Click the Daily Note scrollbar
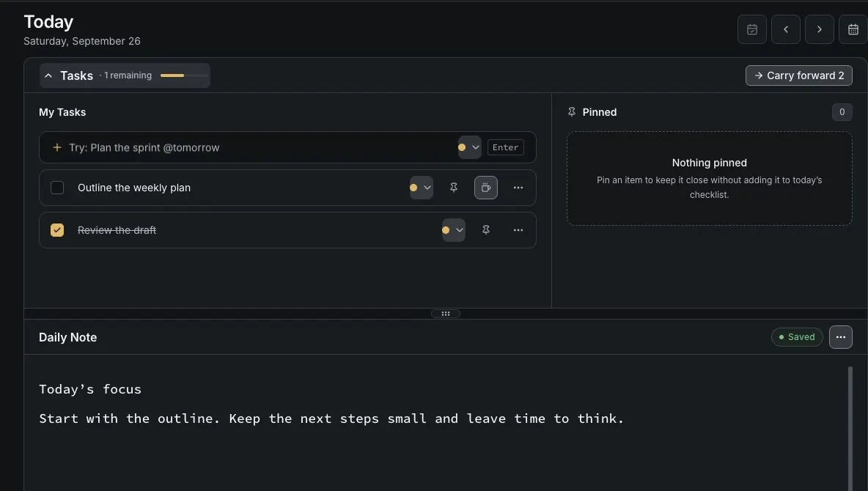868x491 pixels. point(850,429)
